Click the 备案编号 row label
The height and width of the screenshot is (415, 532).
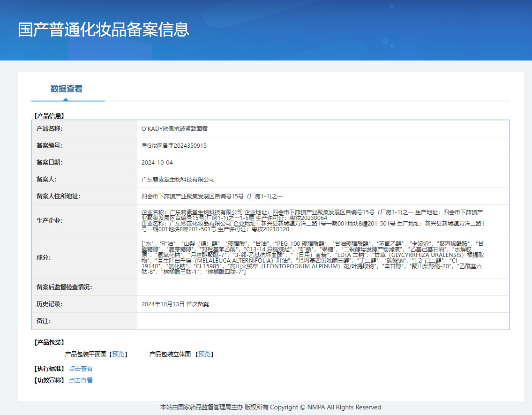click(50, 145)
